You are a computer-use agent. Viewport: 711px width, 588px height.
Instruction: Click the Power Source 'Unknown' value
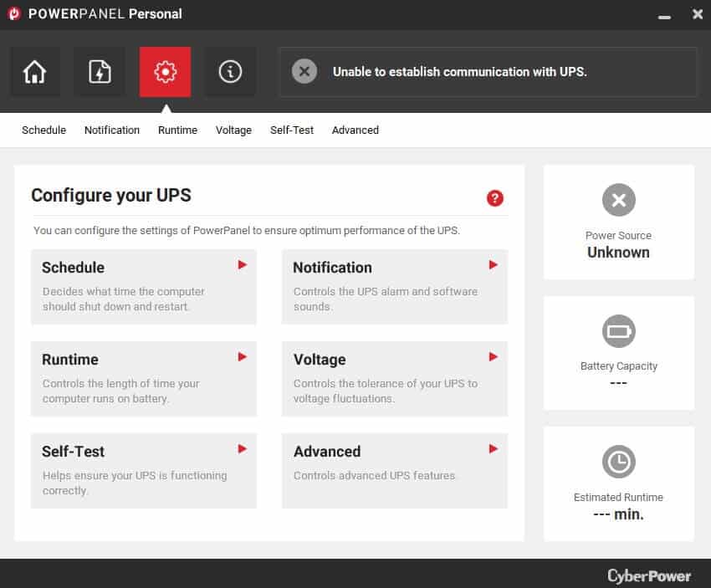pyautogui.click(x=618, y=253)
